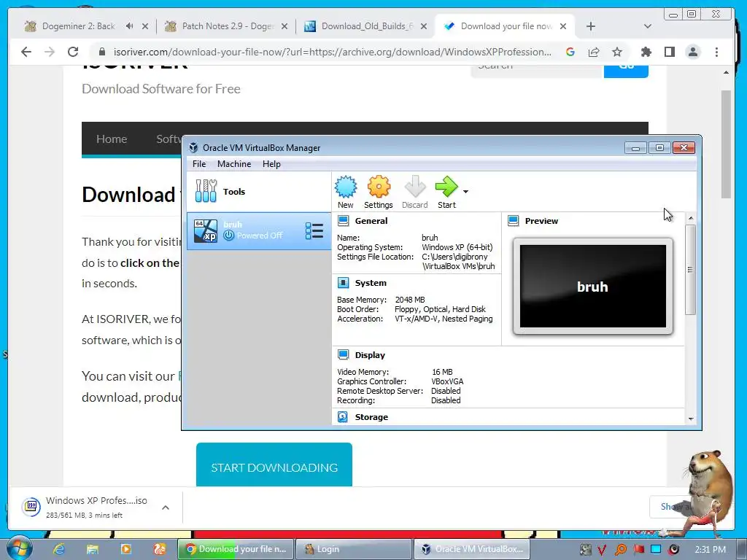Close the Download your file now tab
The width and height of the screenshot is (747, 560).
563,26
